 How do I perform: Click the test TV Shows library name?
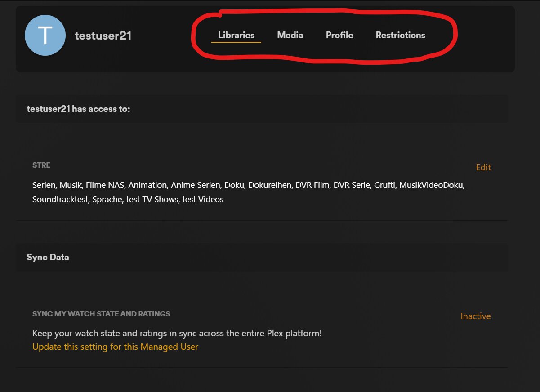click(x=152, y=199)
